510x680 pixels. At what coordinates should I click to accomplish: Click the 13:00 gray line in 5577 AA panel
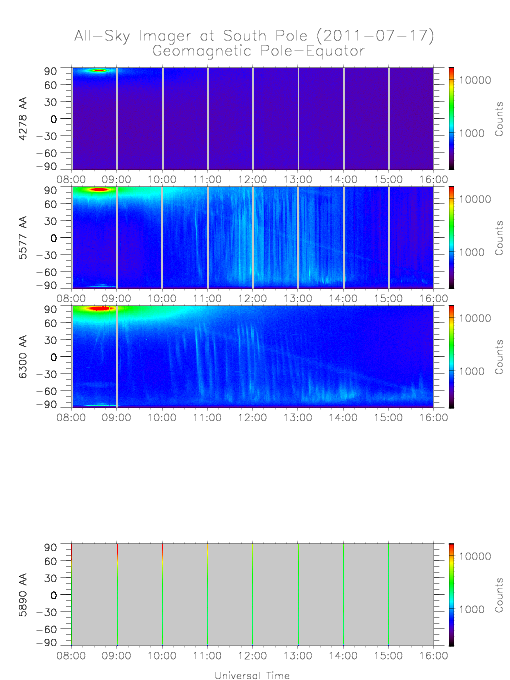[x=298, y=237]
